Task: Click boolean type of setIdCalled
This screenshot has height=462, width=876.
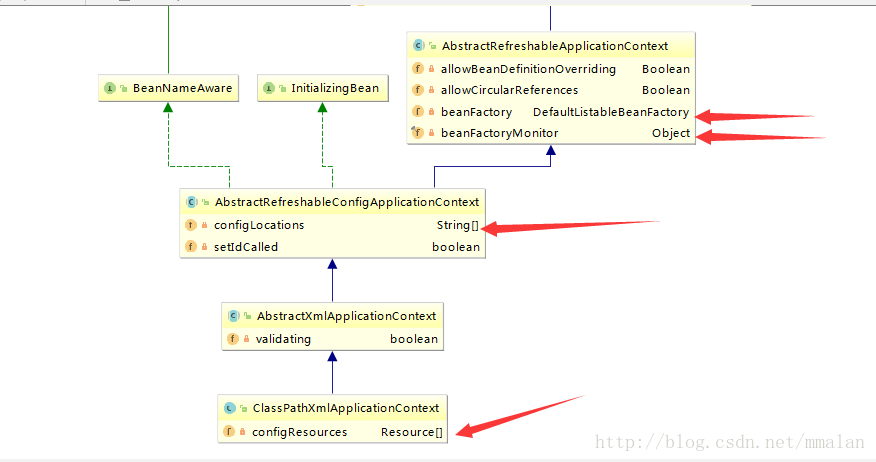Action: [456, 247]
